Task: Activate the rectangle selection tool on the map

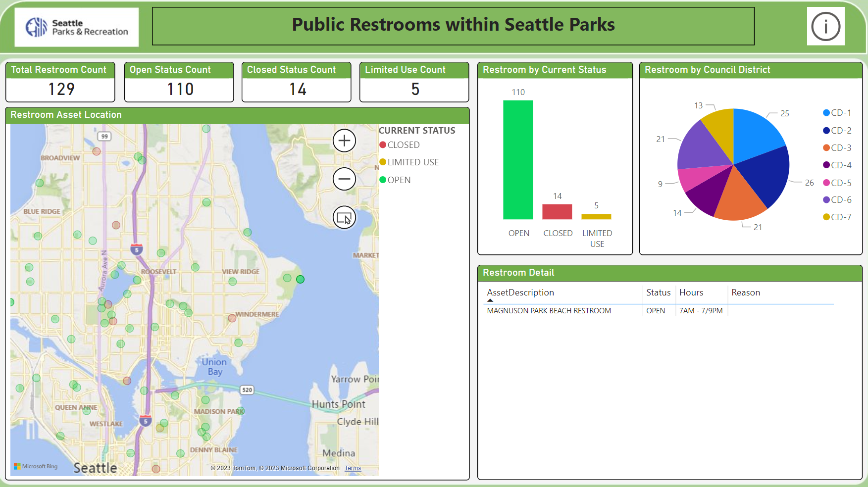Action: tap(344, 217)
